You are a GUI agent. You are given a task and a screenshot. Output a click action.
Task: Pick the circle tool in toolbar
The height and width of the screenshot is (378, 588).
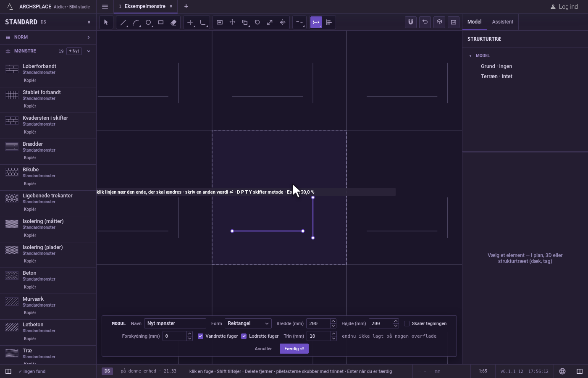[x=148, y=22]
